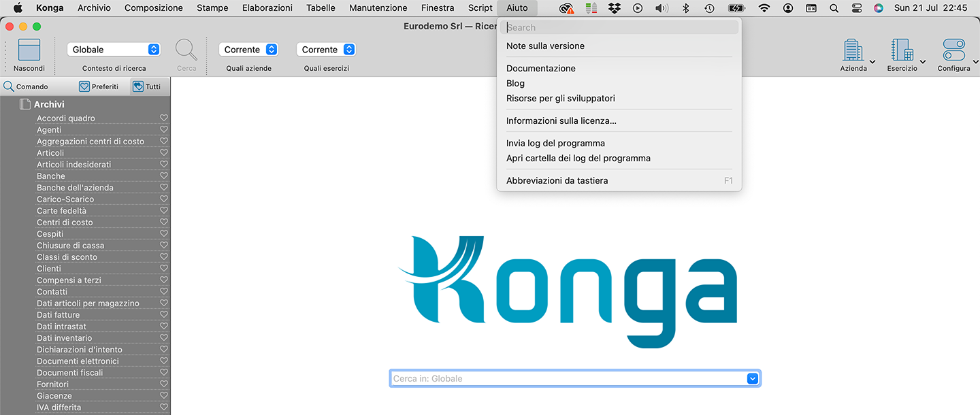Open the Globale search context dropdown
Viewport: 980px width, 415px height.
click(x=114, y=50)
